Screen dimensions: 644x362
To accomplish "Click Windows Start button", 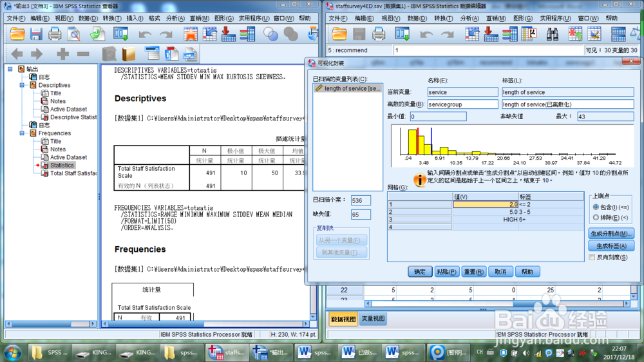I will tap(12, 353).
